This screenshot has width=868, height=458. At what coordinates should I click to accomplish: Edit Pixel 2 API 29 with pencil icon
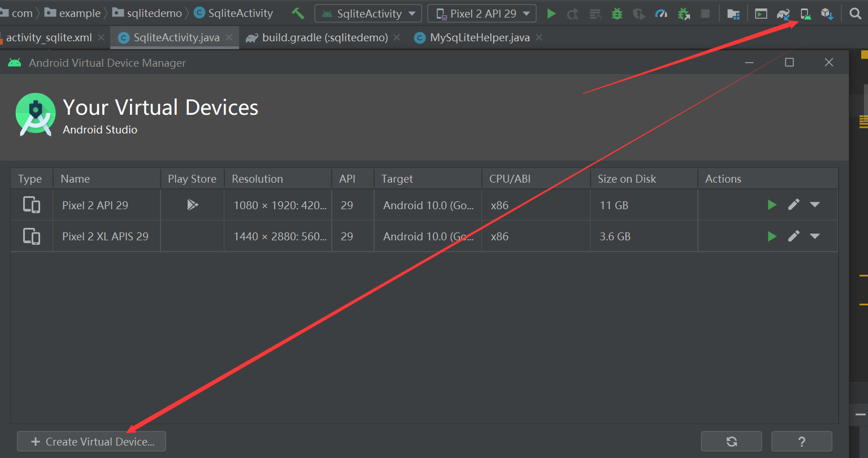click(x=794, y=205)
